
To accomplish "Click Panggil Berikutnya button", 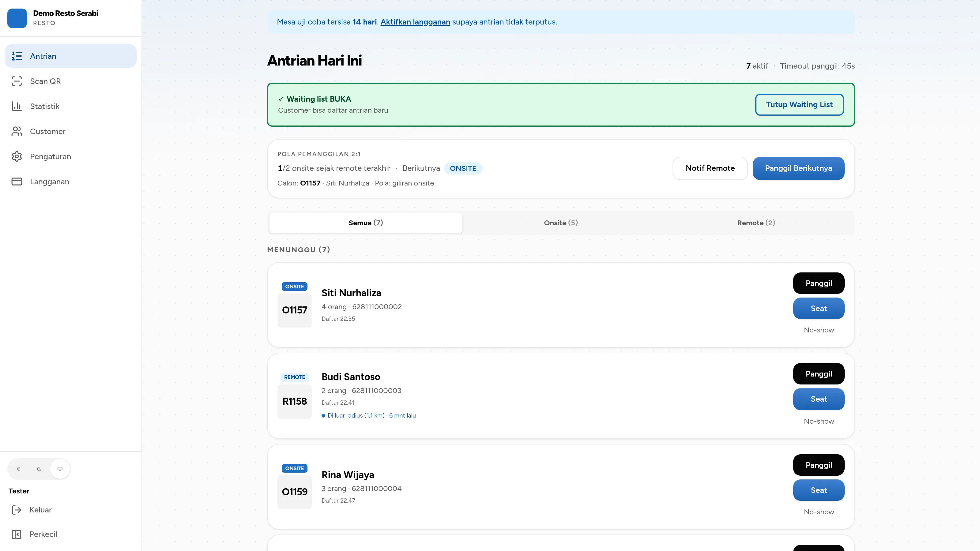I will [x=798, y=168].
